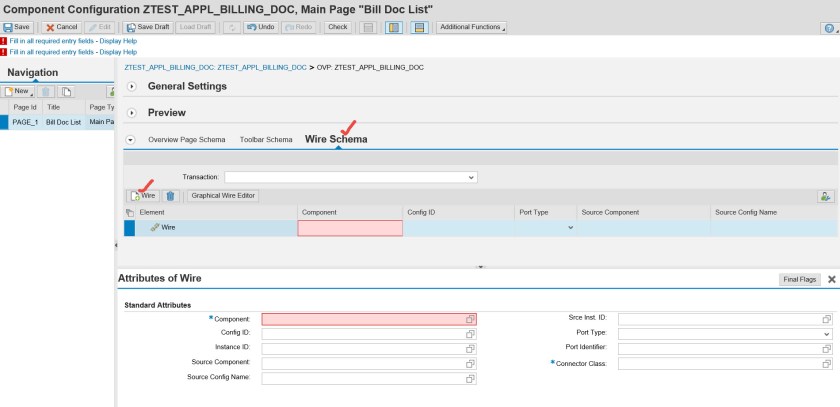The image size is (840, 407).
Task: Select Wire Schema tab
Action: point(336,139)
